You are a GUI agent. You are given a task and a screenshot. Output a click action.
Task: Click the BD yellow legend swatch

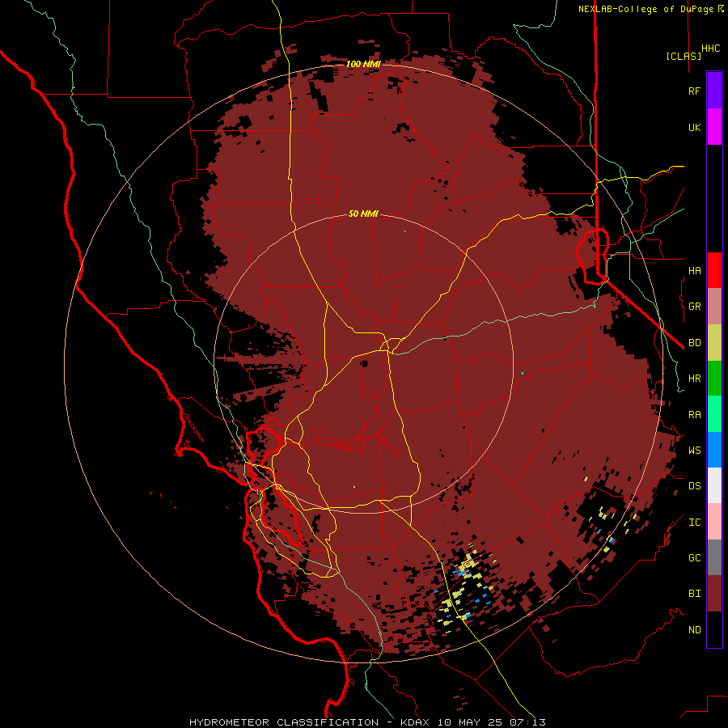[x=714, y=343]
